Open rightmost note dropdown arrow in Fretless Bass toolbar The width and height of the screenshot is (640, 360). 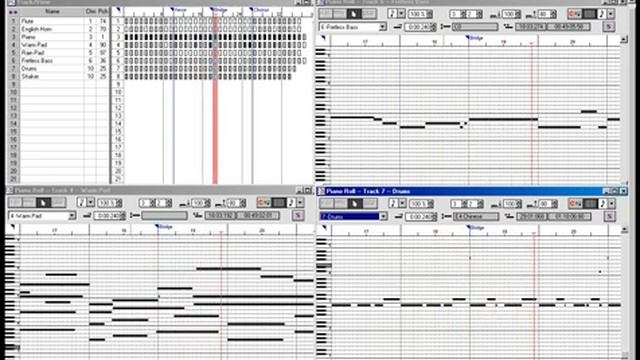[611, 14]
